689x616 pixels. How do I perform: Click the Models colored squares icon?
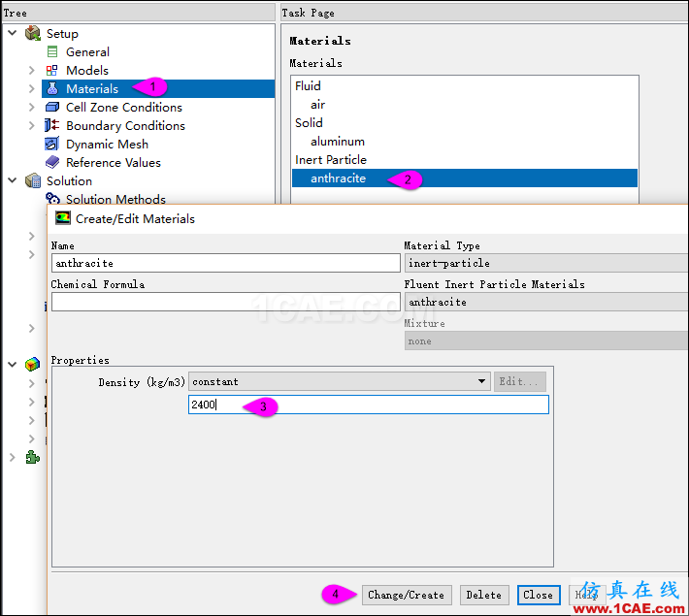pos(51,70)
